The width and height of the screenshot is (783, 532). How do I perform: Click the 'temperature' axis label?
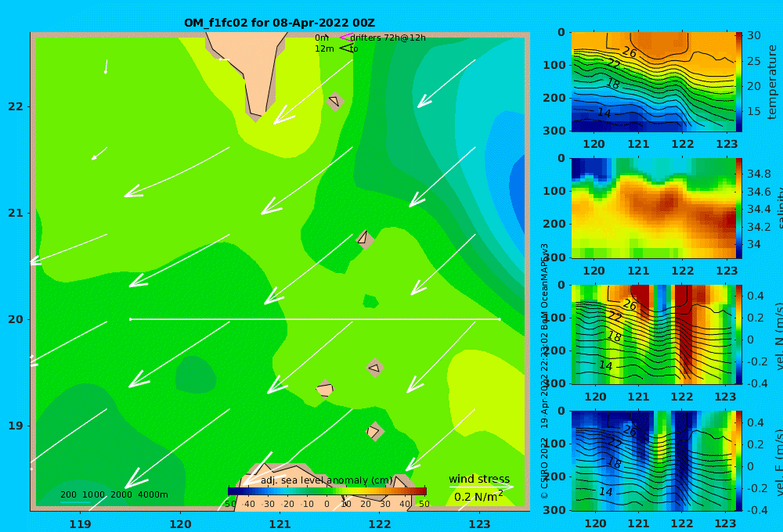[772, 82]
